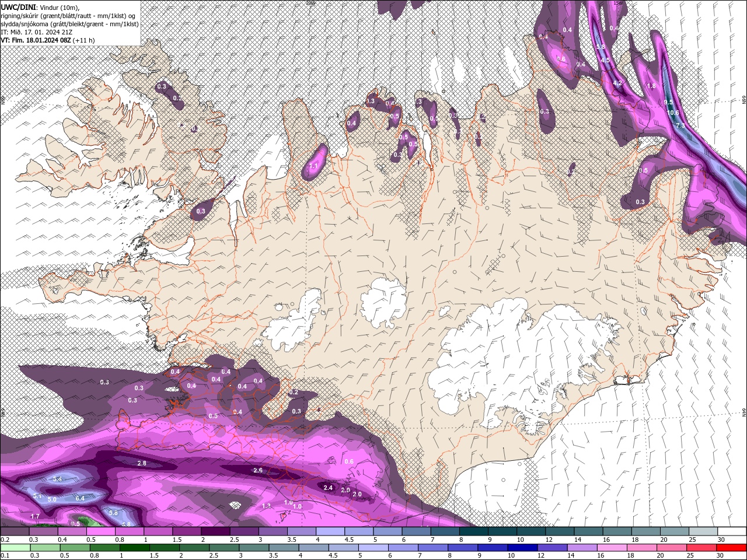Click the 9.5 precipitation value in the northeast band
This screenshot has height=560, width=747.
tap(669, 102)
